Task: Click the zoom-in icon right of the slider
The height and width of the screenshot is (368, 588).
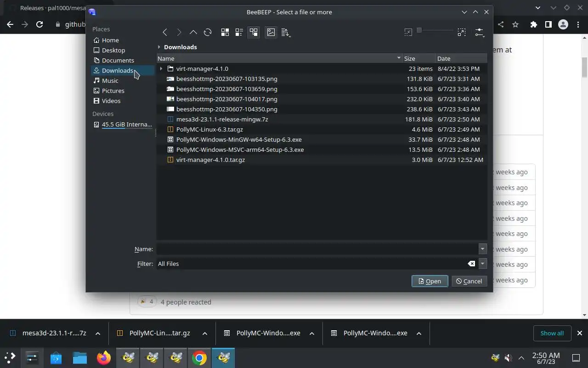Action: pyautogui.click(x=462, y=32)
